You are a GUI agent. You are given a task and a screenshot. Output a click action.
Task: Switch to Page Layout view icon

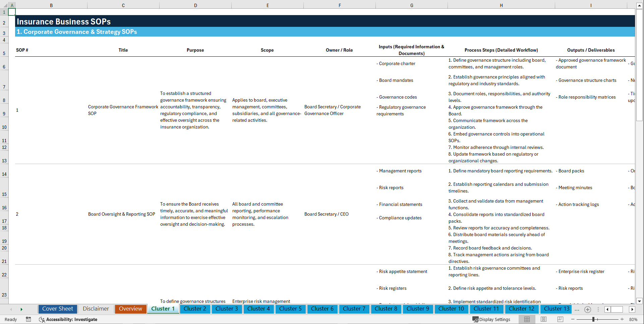[543, 319]
